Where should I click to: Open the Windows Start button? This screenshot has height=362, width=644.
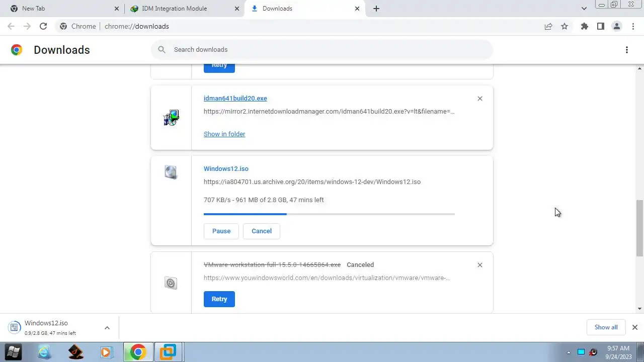(x=14, y=352)
